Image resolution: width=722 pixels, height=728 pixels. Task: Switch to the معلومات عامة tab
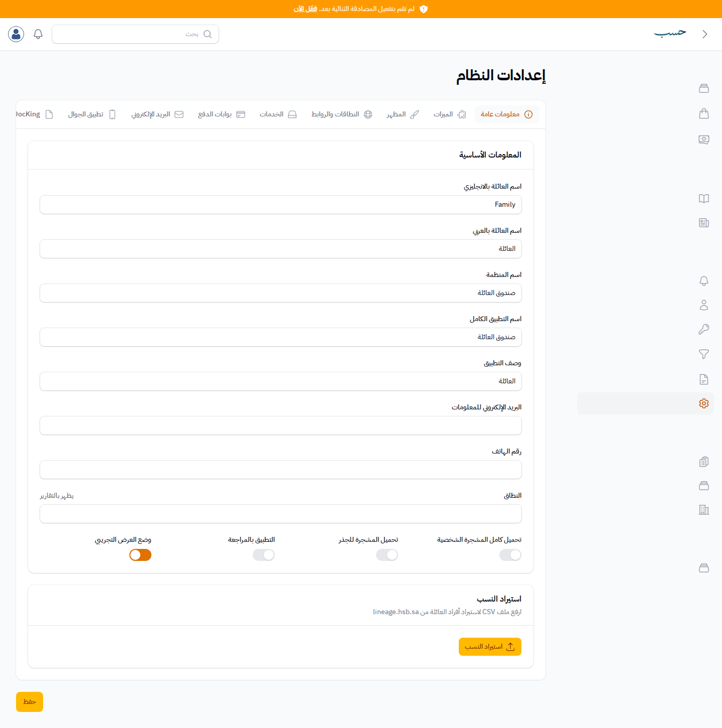[x=507, y=114]
